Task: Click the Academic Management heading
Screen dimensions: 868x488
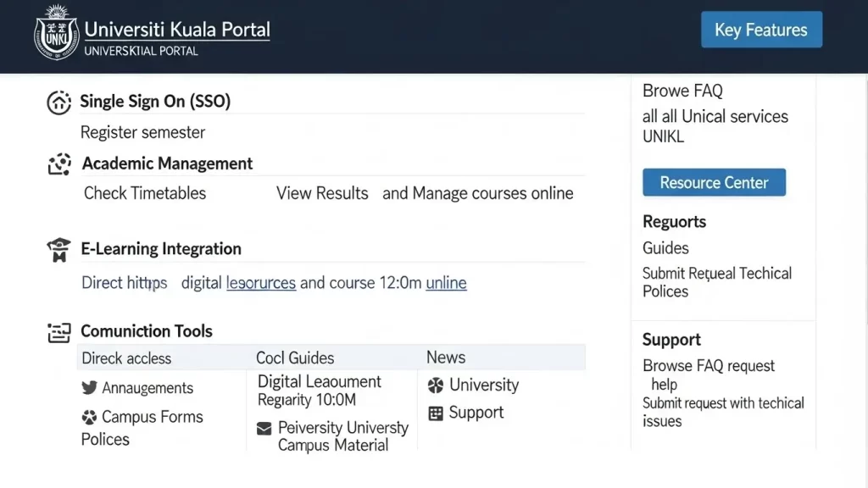Action: pyautogui.click(x=167, y=164)
